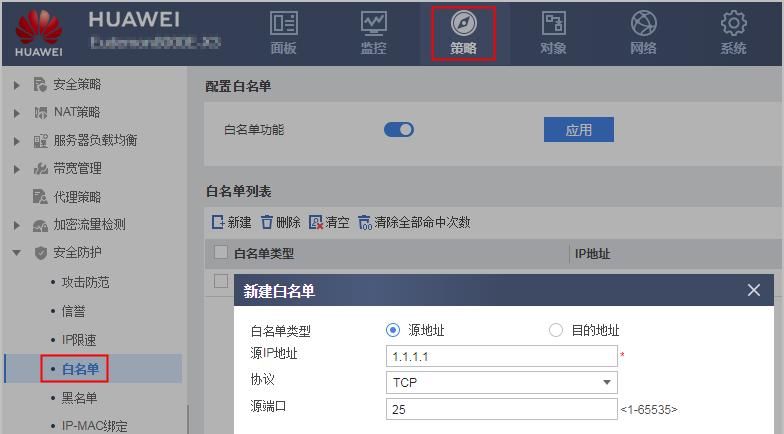
Task: Select the 目的地址 radio button
Action: point(556,330)
